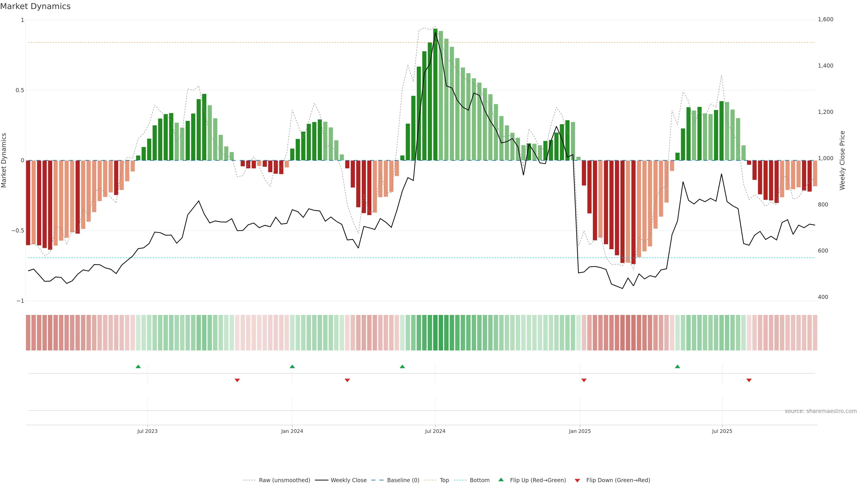Click the Jan 2025 x-axis label
The height and width of the screenshot is (488, 868).
tap(580, 431)
